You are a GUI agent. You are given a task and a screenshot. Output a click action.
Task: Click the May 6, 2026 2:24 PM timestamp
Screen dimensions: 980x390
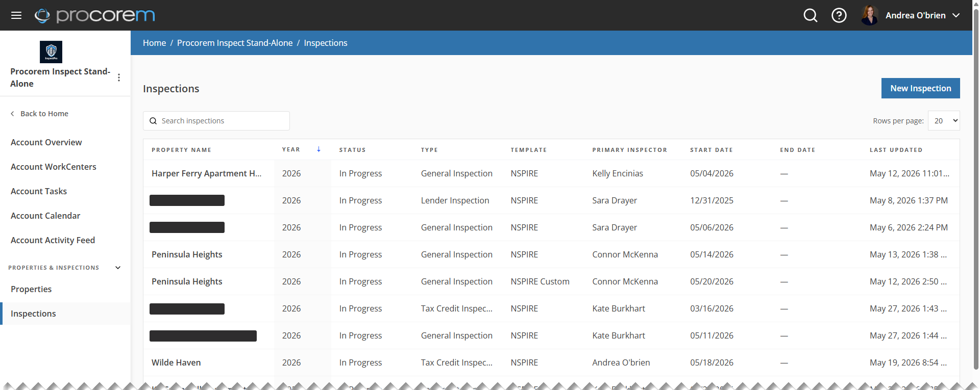pyautogui.click(x=909, y=227)
